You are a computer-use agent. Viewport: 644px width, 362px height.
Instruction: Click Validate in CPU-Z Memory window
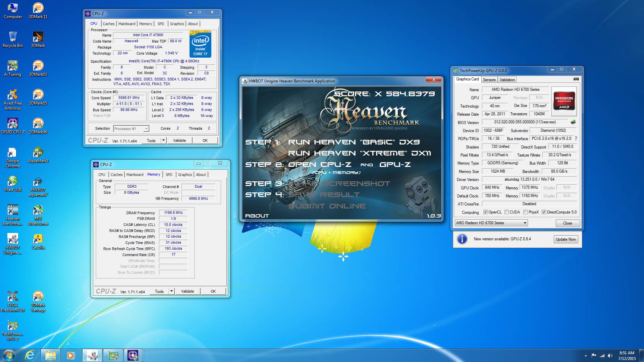click(x=187, y=291)
